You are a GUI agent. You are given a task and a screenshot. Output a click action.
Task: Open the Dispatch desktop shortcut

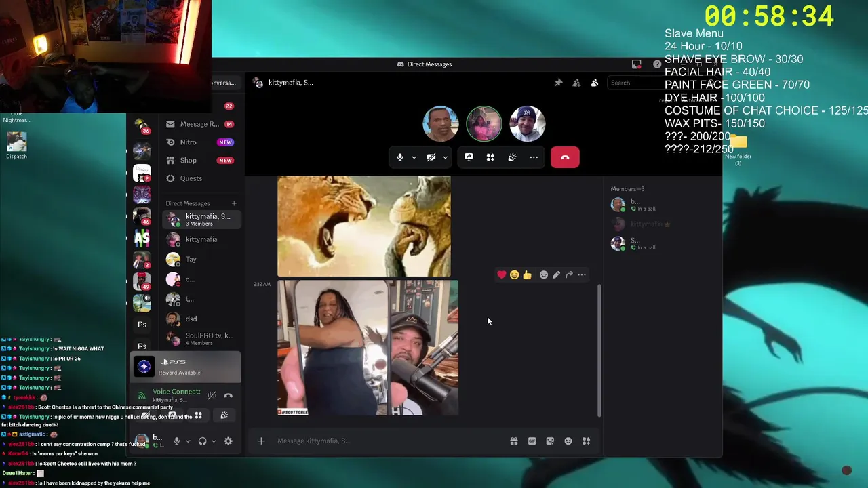(17, 146)
